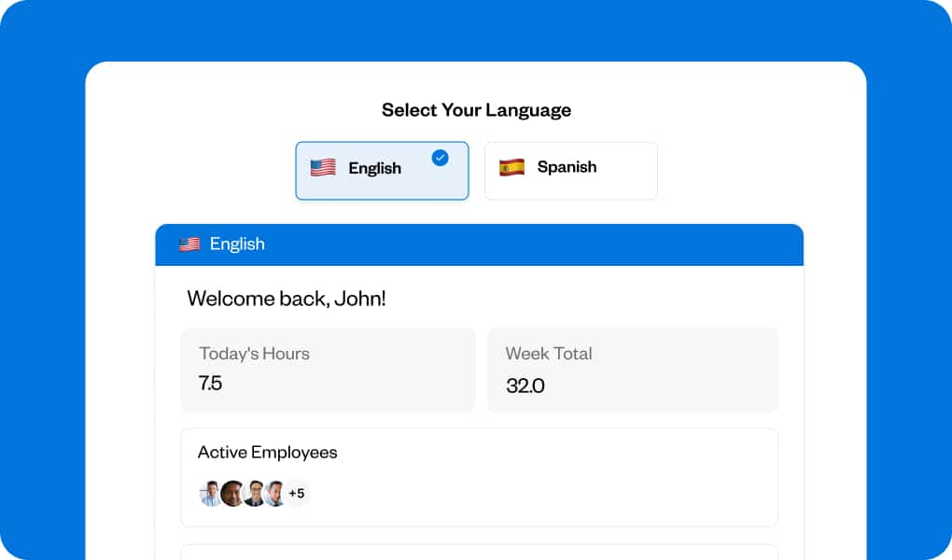Expand the hidden employees list via +5 badge
952x560 pixels.
pyautogui.click(x=298, y=493)
